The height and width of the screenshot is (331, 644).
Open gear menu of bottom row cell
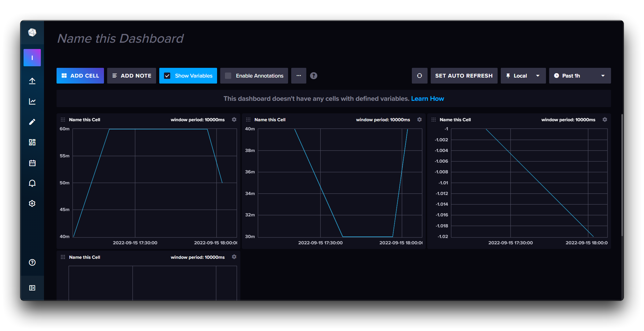(234, 257)
